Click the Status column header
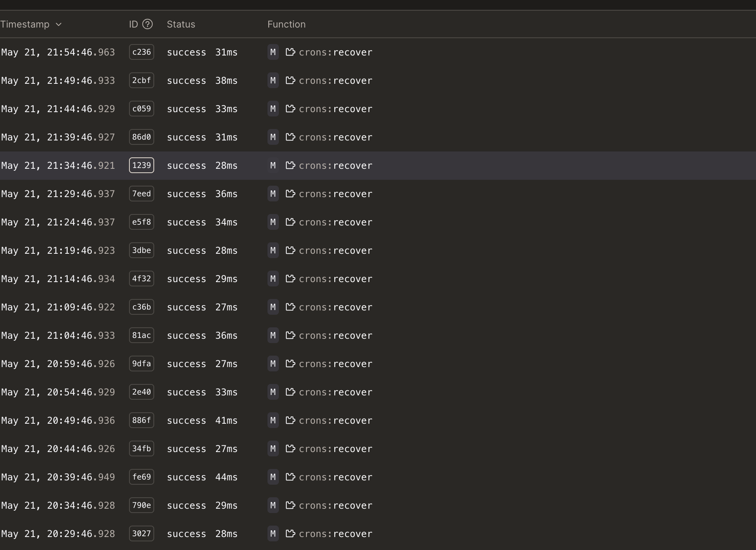The image size is (756, 550). [181, 24]
